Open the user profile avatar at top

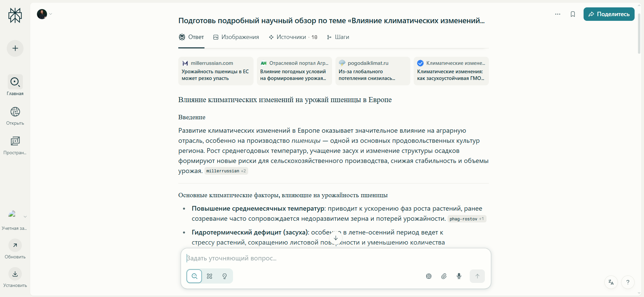point(42,14)
